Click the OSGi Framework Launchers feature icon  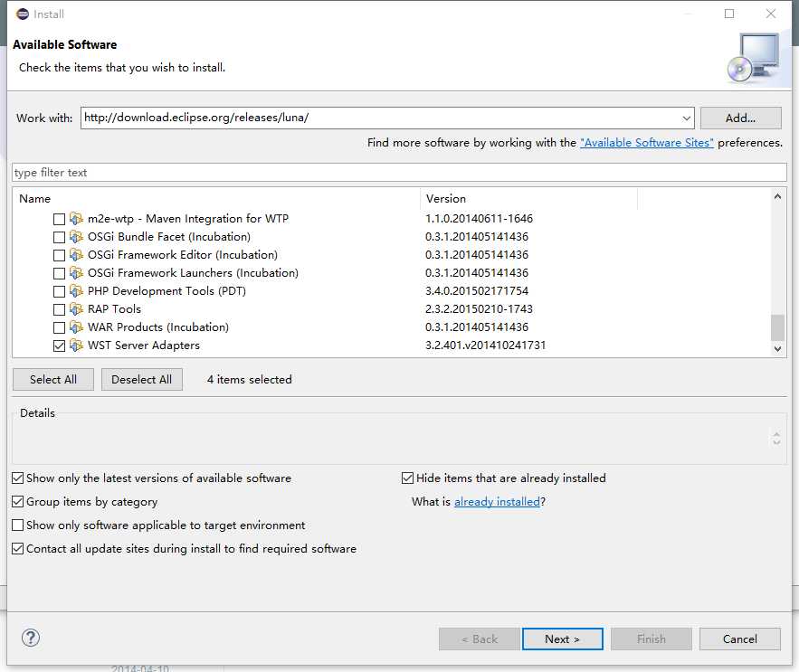(76, 273)
